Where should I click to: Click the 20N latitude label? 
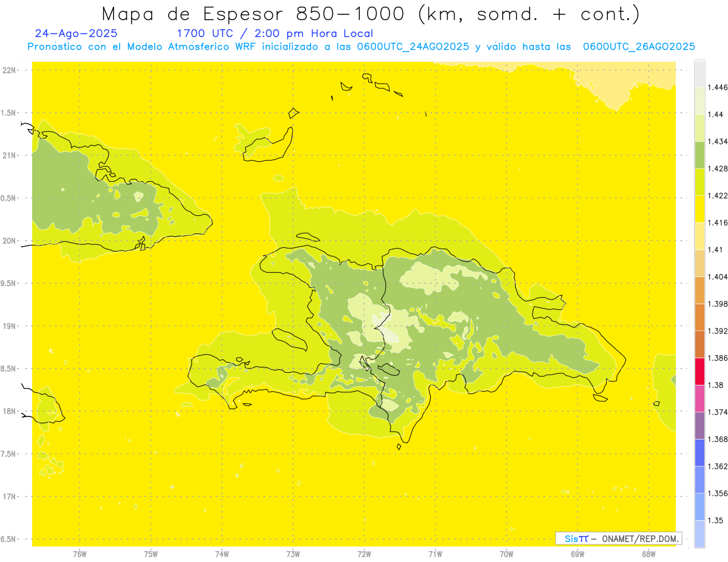10,241
